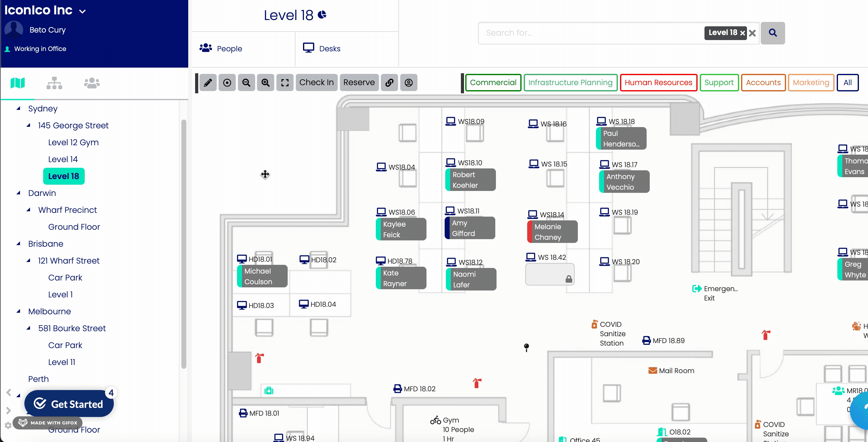Clear the search field with X
The height and width of the screenshot is (442, 868).
click(752, 33)
